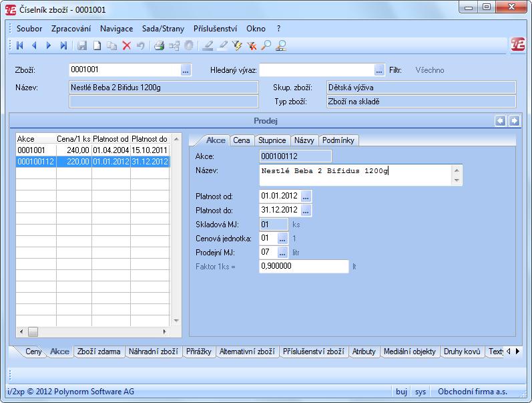The height and width of the screenshot is (403, 532).
Task: Open the Zboží zdarma bottom tab
Action: [99, 352]
